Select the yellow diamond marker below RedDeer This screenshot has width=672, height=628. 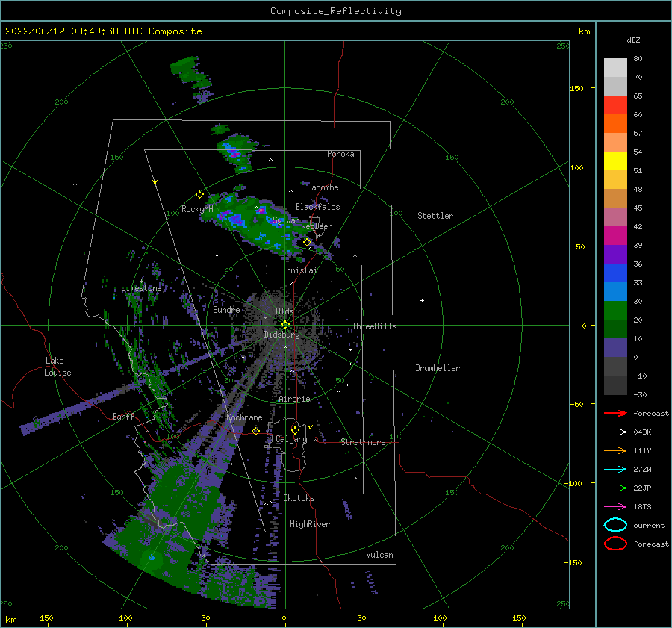[307, 243]
